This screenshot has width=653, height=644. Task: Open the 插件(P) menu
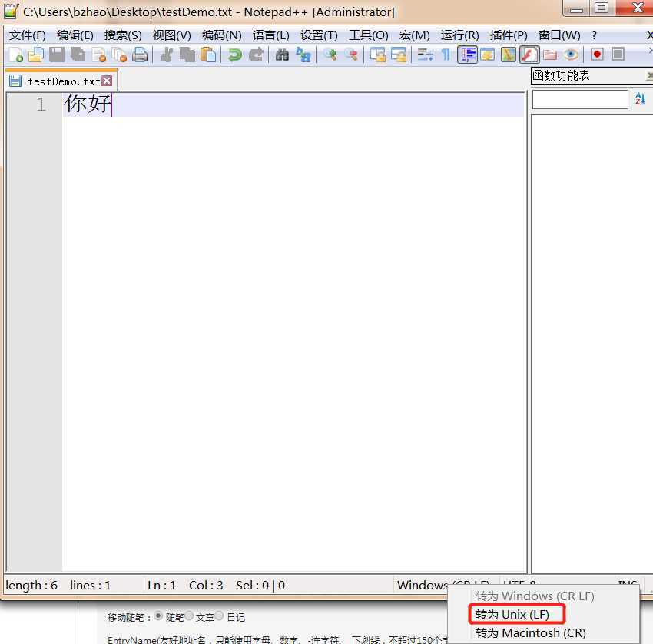(509, 35)
